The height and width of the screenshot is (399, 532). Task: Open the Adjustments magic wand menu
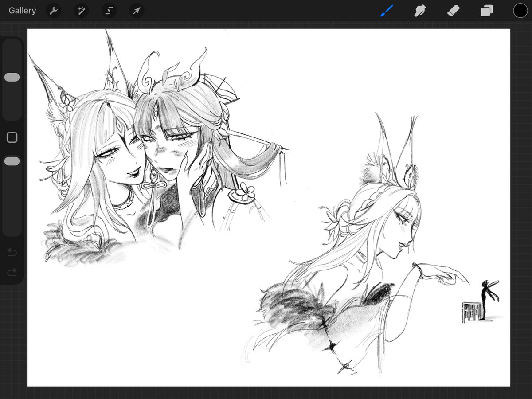81,11
